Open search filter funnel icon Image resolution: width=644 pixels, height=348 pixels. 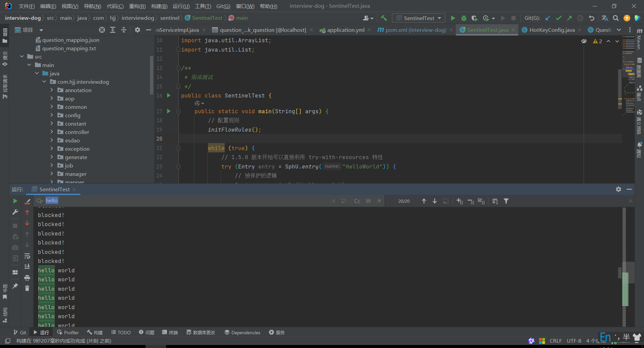506,201
